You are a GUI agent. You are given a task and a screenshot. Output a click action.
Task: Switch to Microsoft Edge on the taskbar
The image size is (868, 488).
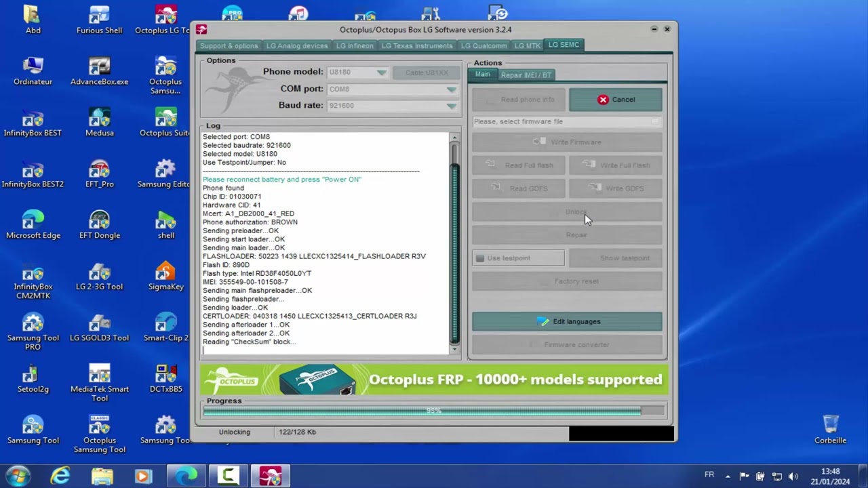(186, 476)
